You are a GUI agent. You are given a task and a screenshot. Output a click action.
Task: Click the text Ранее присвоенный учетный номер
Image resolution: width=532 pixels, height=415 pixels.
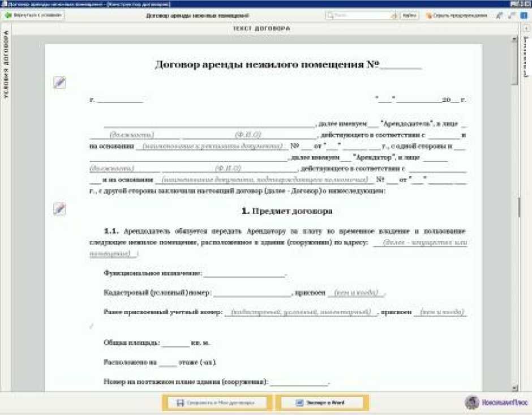pos(163,312)
